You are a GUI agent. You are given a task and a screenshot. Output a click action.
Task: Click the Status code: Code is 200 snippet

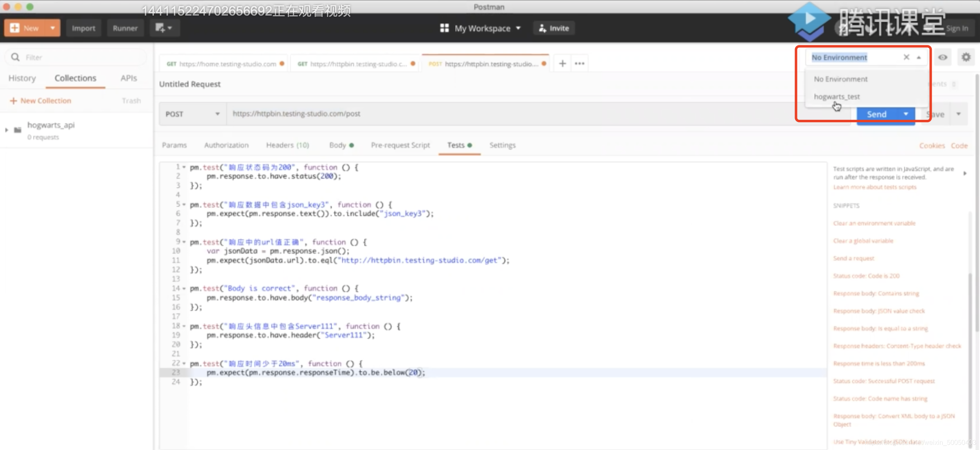point(866,276)
